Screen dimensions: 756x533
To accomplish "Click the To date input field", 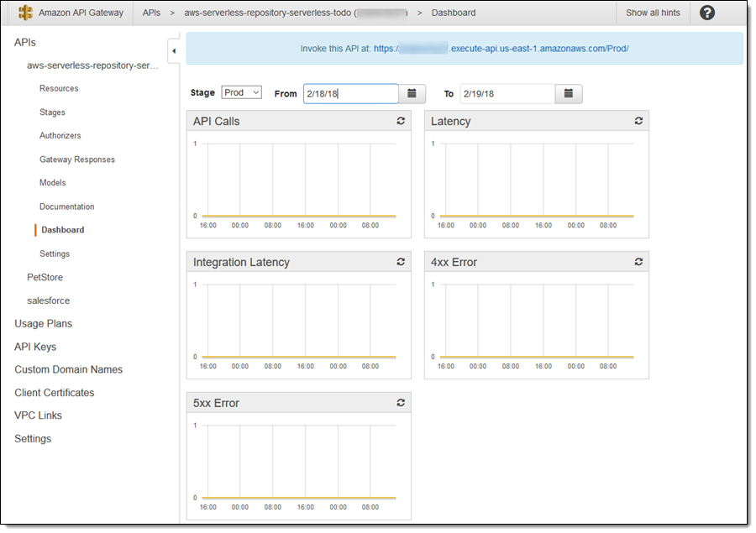I will tap(507, 94).
